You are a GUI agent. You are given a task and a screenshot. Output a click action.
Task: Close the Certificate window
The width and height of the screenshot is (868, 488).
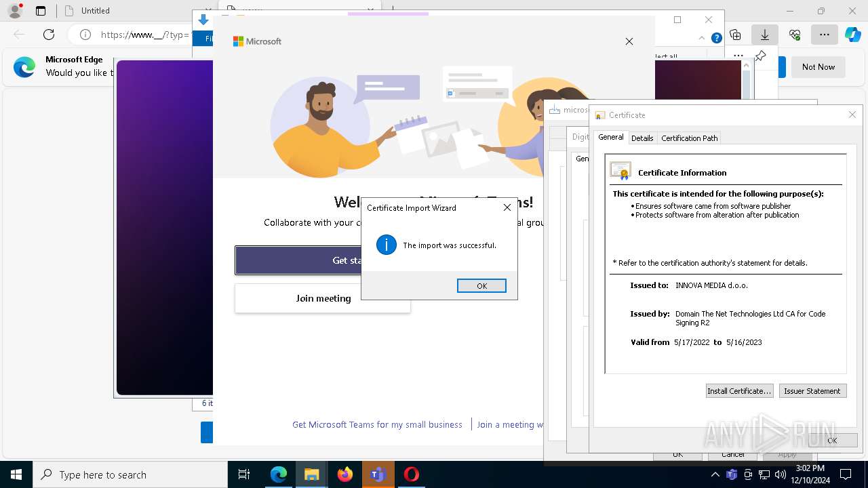[x=852, y=115]
